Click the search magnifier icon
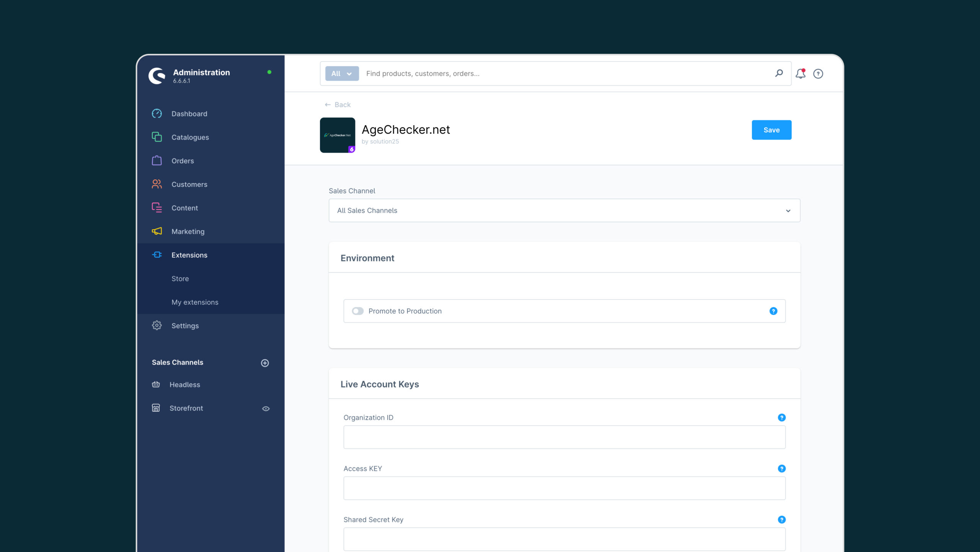 (779, 73)
